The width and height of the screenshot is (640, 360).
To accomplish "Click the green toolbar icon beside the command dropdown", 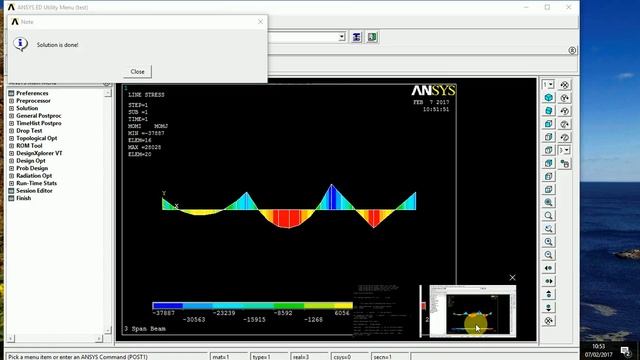I will [x=372, y=37].
